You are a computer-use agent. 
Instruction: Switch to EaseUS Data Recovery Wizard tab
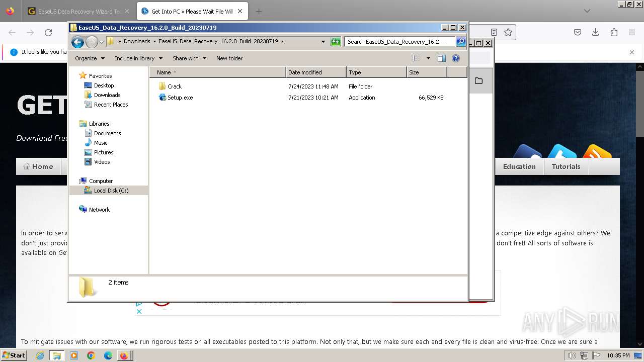pyautogui.click(x=78, y=11)
